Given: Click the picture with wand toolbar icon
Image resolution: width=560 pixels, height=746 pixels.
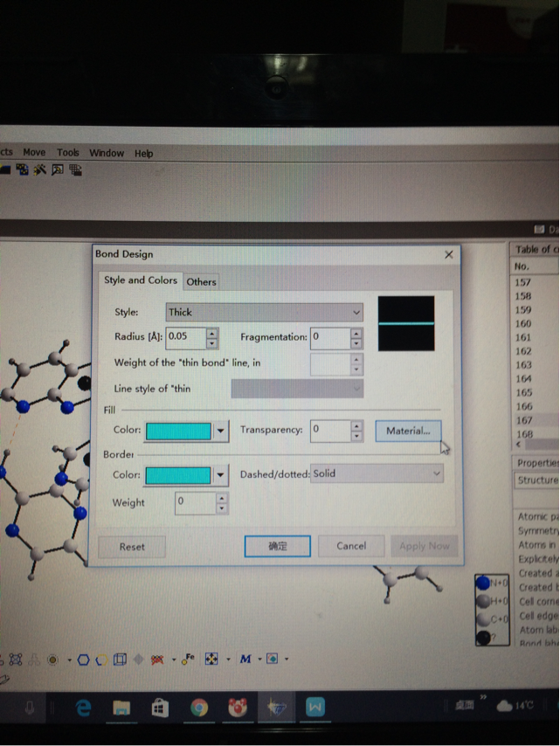Looking at the screenshot, I should [x=57, y=169].
